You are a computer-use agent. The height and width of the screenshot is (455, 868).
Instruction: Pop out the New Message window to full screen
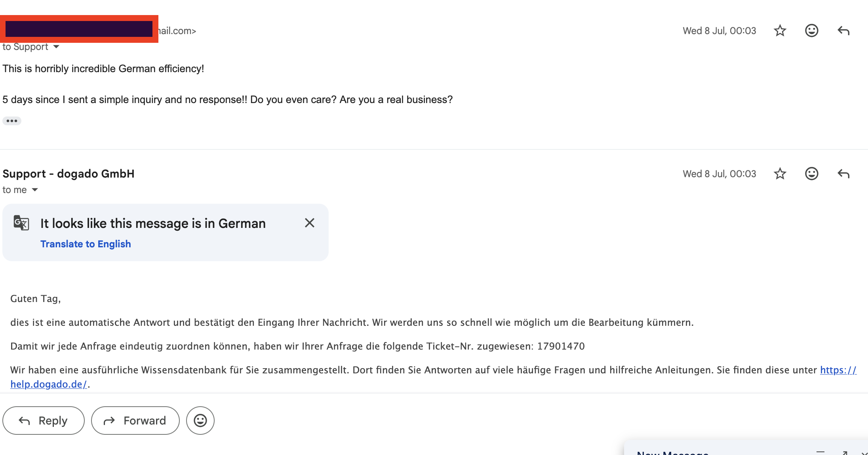coord(844,453)
